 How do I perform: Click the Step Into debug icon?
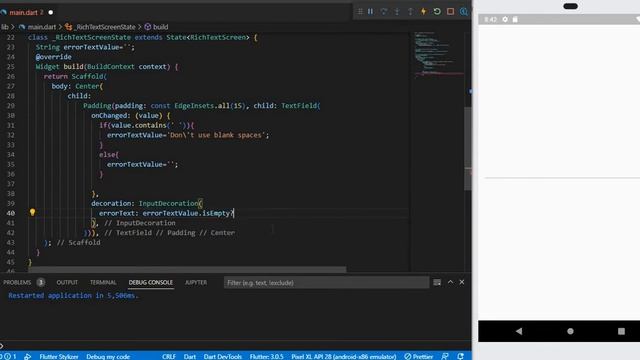397,11
